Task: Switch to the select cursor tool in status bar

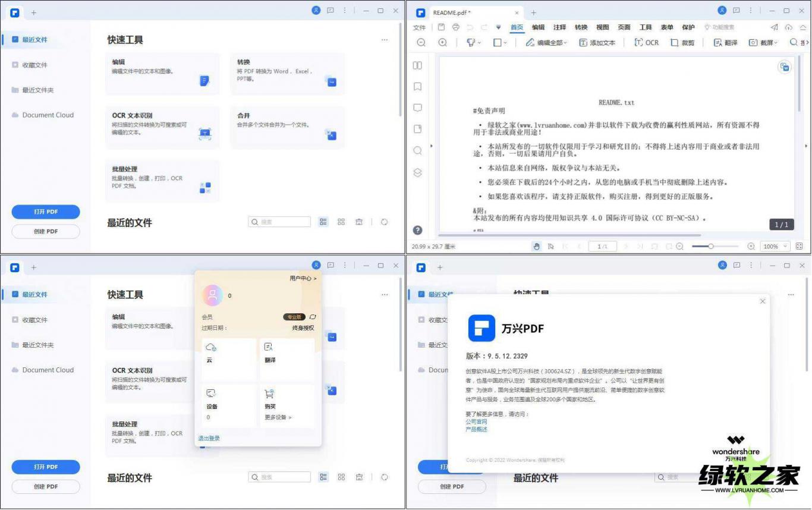Action: (551, 246)
